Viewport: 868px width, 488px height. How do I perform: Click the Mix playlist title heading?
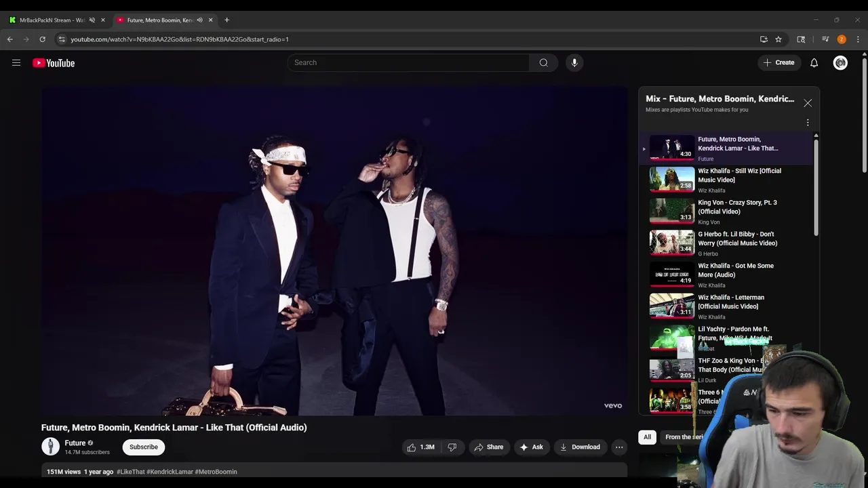pyautogui.click(x=719, y=99)
